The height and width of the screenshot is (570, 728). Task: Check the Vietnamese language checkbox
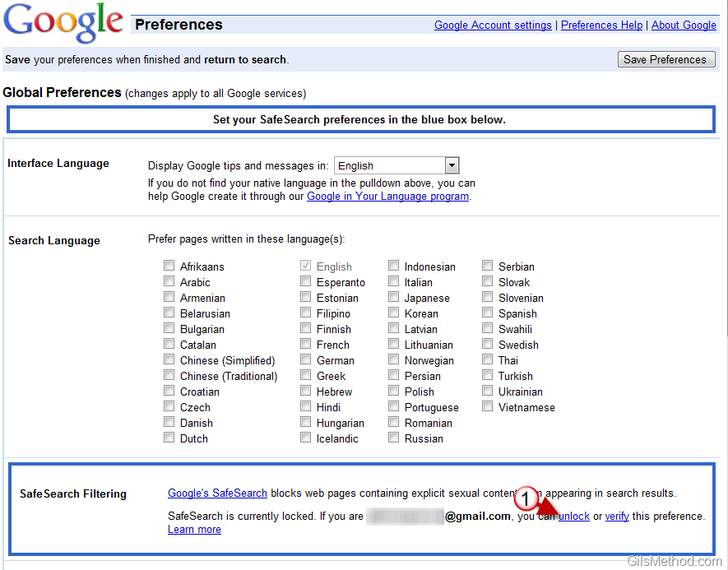[487, 407]
